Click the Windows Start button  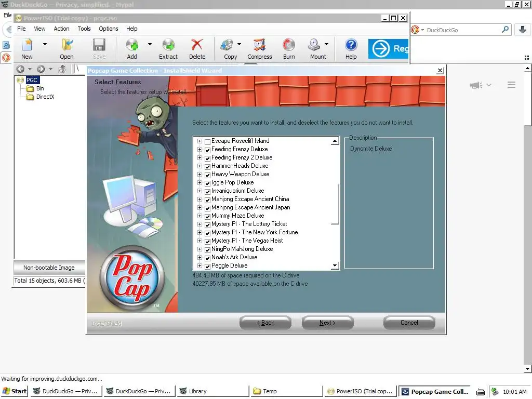pyautogui.click(x=15, y=391)
